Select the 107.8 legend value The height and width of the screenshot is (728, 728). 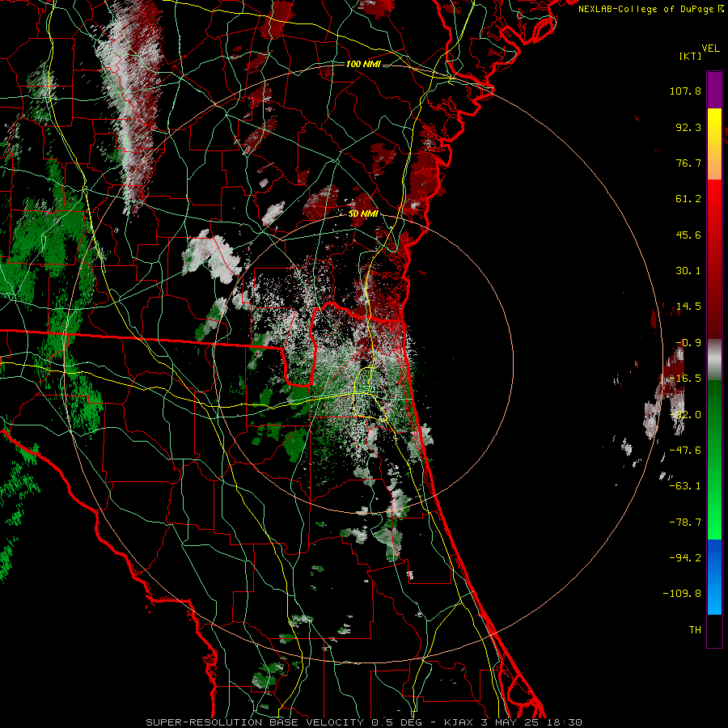[685, 91]
